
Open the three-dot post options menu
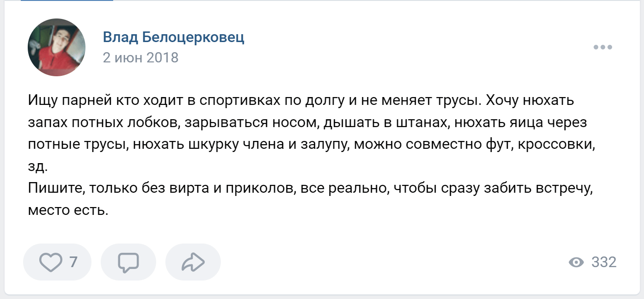602,47
